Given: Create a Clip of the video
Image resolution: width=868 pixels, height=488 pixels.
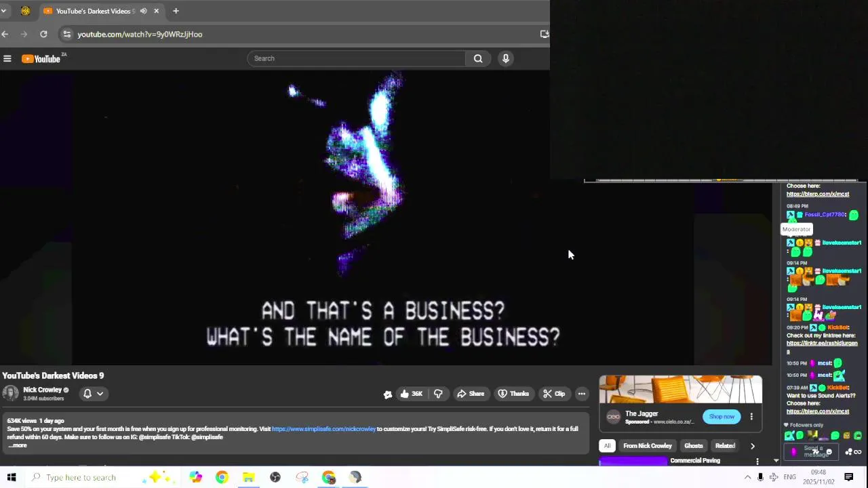Looking at the screenshot, I should click(553, 394).
